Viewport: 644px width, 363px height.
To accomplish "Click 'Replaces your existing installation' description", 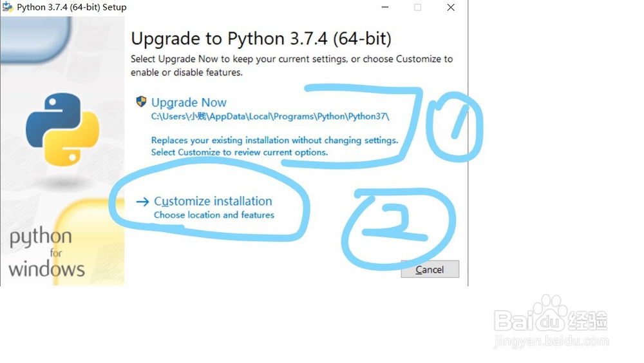I will point(274,140).
